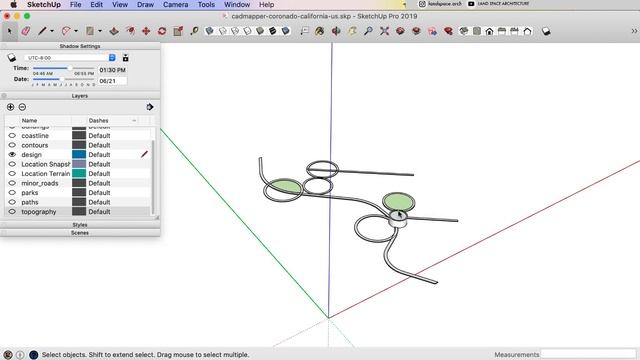
Task: Show the parks layer
Action: [12, 193]
